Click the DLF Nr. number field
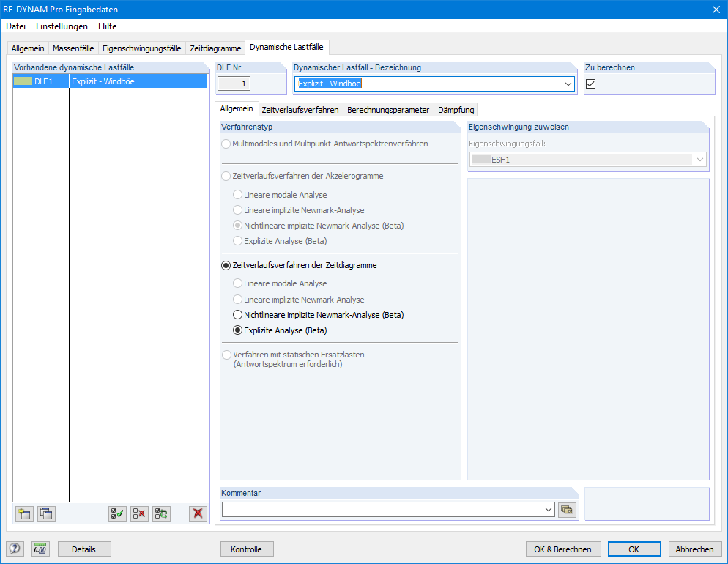 pyautogui.click(x=234, y=84)
